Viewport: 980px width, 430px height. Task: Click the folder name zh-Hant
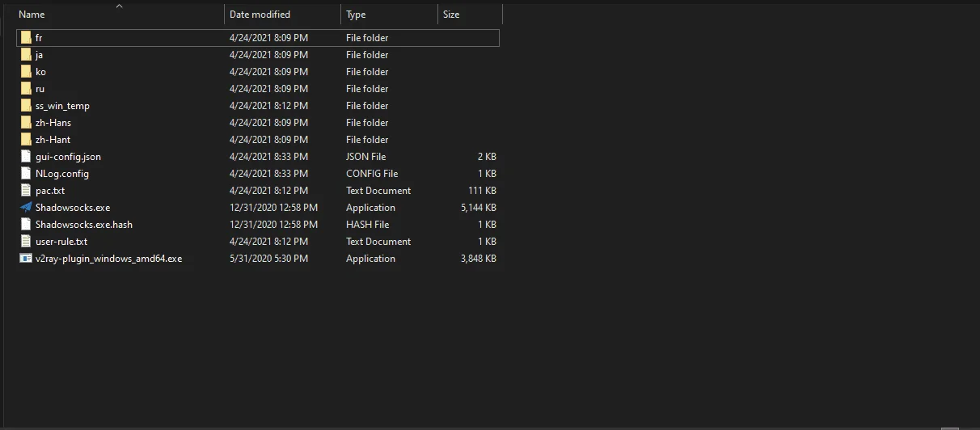coord(53,140)
